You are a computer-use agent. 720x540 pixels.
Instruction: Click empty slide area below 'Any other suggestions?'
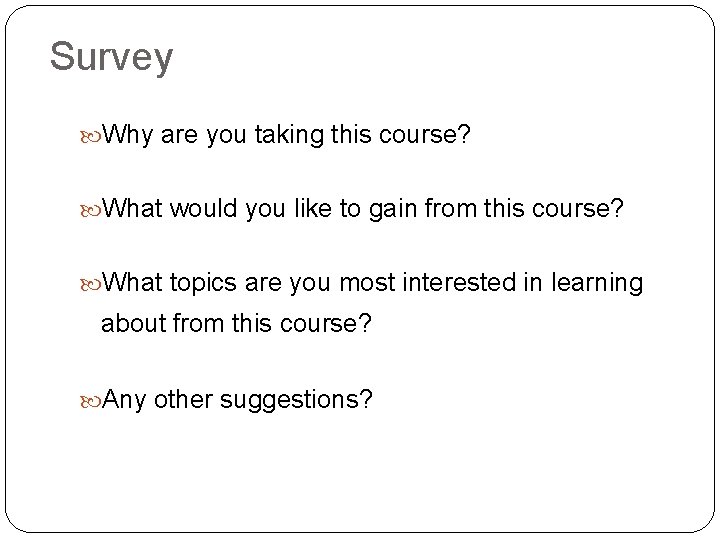click(x=360, y=470)
